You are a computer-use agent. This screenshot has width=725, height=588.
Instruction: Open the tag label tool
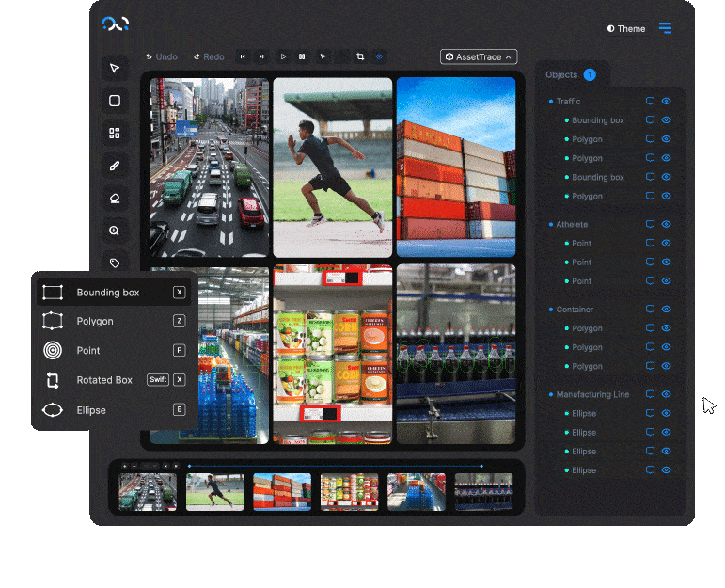115,263
